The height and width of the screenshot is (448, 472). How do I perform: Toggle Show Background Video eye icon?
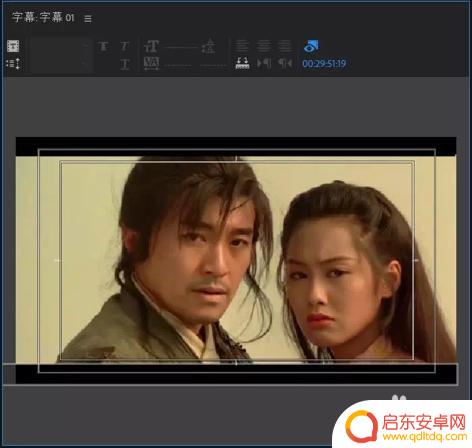click(311, 46)
